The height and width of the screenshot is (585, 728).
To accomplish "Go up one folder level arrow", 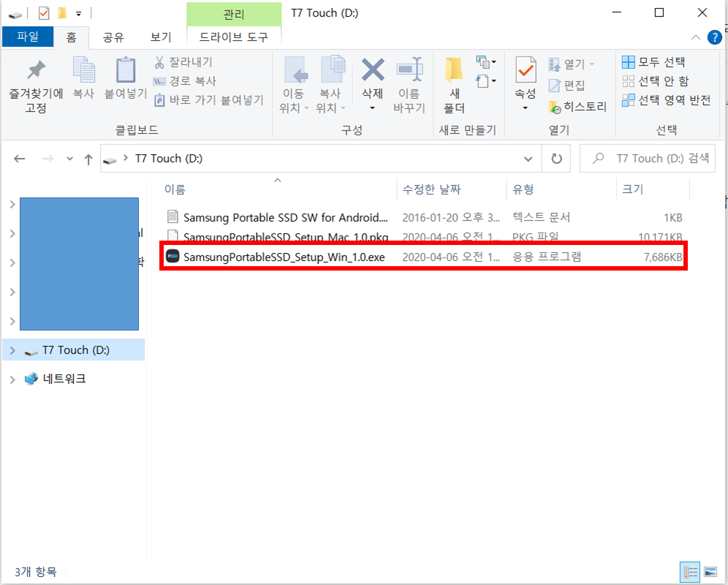I will pos(88,159).
